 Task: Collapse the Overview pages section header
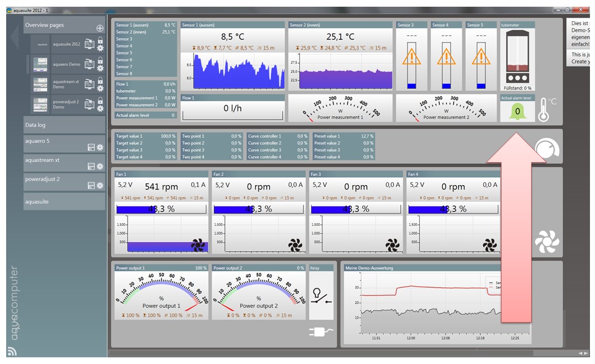[x=64, y=25]
